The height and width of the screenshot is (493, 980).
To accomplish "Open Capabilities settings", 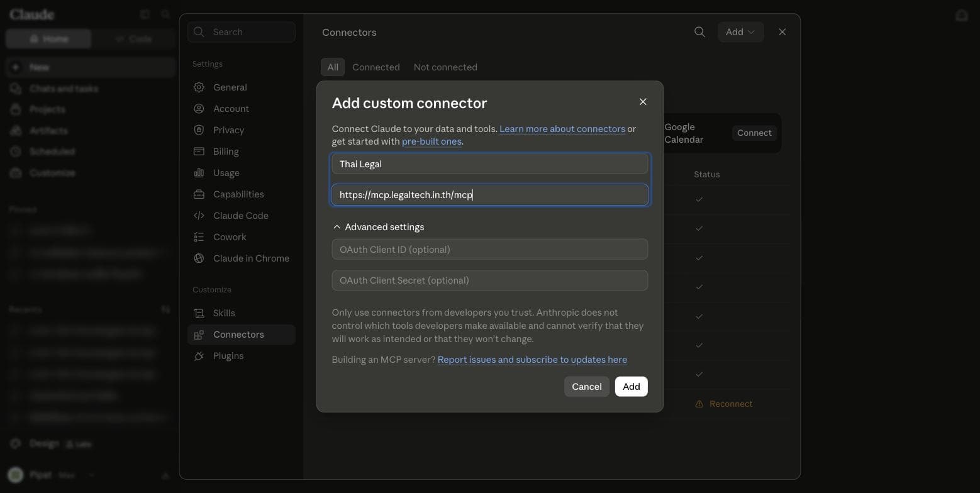I will (x=242, y=194).
